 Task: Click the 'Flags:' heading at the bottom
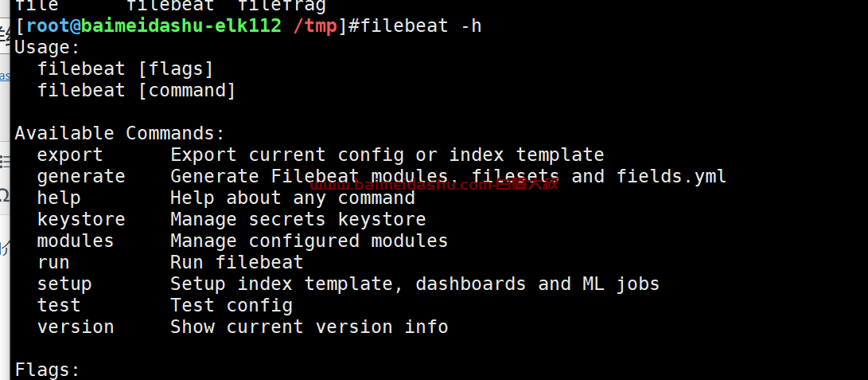pos(48,370)
